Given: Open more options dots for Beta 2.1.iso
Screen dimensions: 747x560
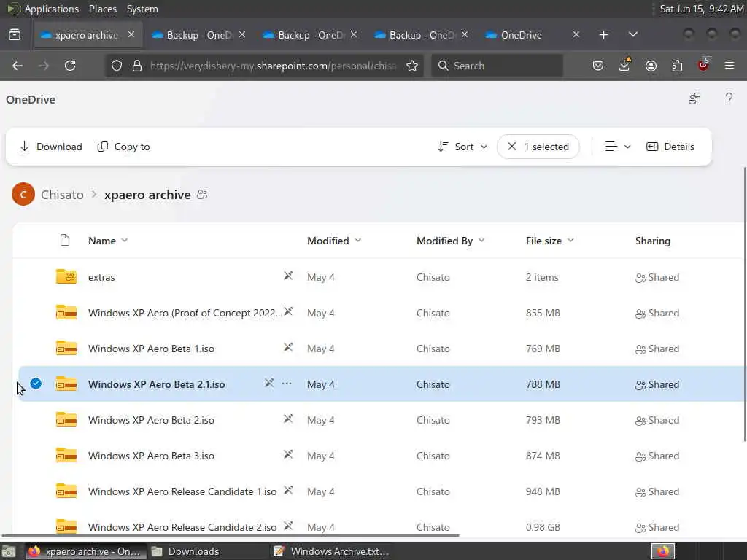Looking at the screenshot, I should pos(286,384).
